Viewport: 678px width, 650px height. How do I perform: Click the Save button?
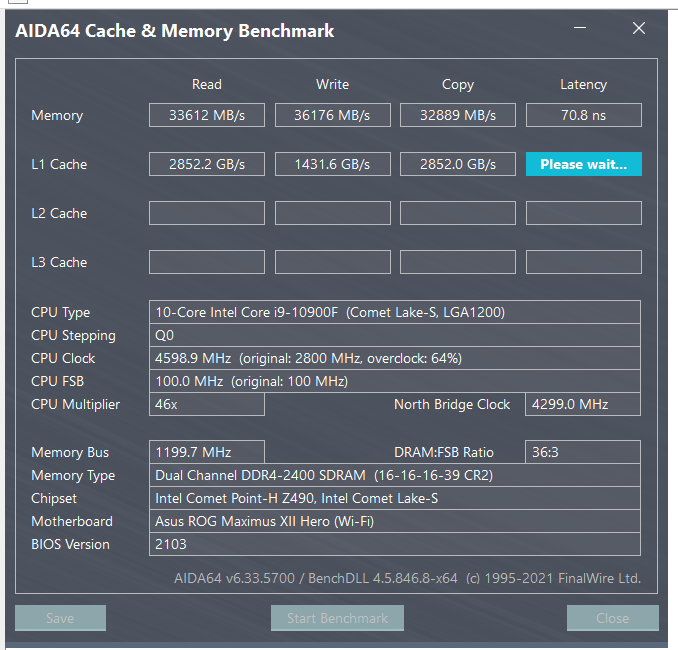pyautogui.click(x=60, y=618)
